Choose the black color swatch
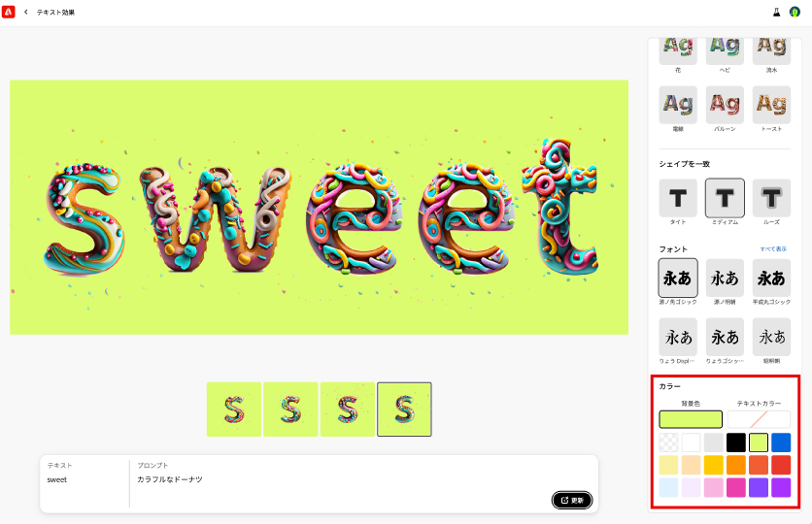 point(736,442)
